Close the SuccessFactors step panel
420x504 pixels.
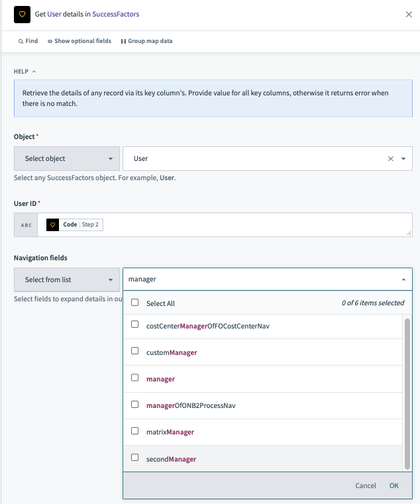(409, 14)
